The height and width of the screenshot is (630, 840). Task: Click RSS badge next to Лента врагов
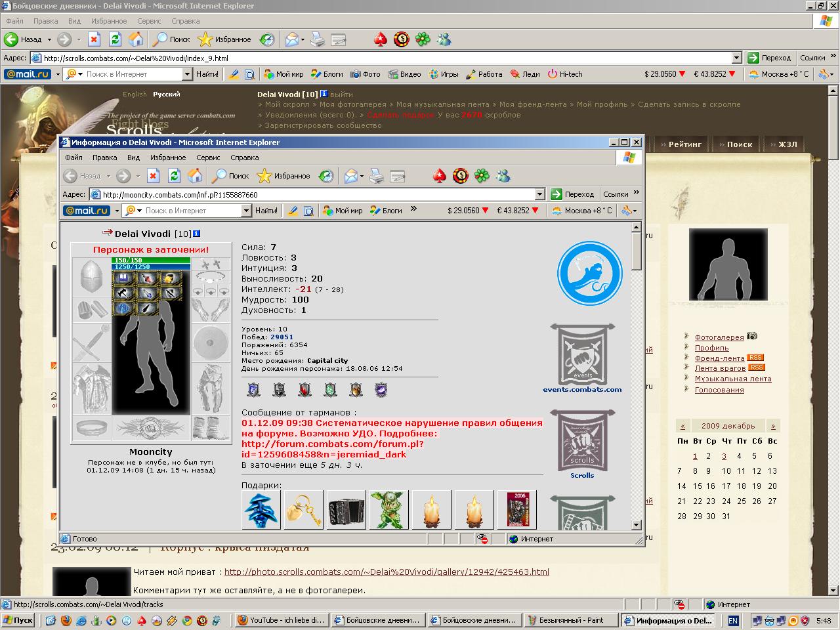757,367
